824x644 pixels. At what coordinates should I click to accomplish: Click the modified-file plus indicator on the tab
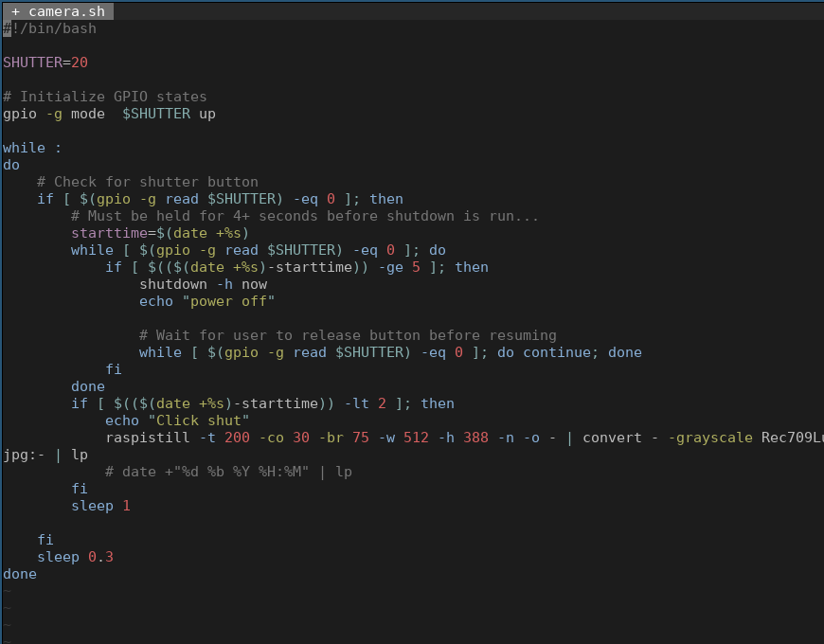[x=16, y=11]
